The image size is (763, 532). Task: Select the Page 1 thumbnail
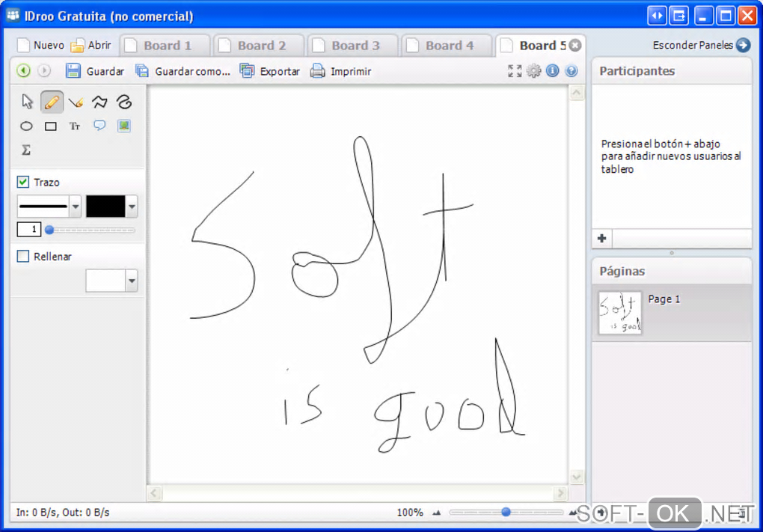(620, 313)
